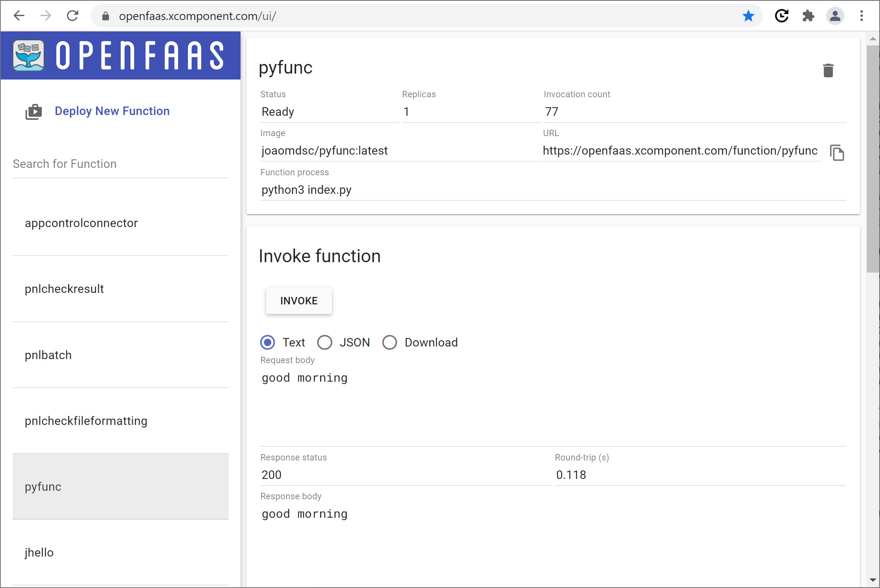Click the appcontrolconnector function item
The width and height of the screenshot is (880, 588).
[x=121, y=223]
